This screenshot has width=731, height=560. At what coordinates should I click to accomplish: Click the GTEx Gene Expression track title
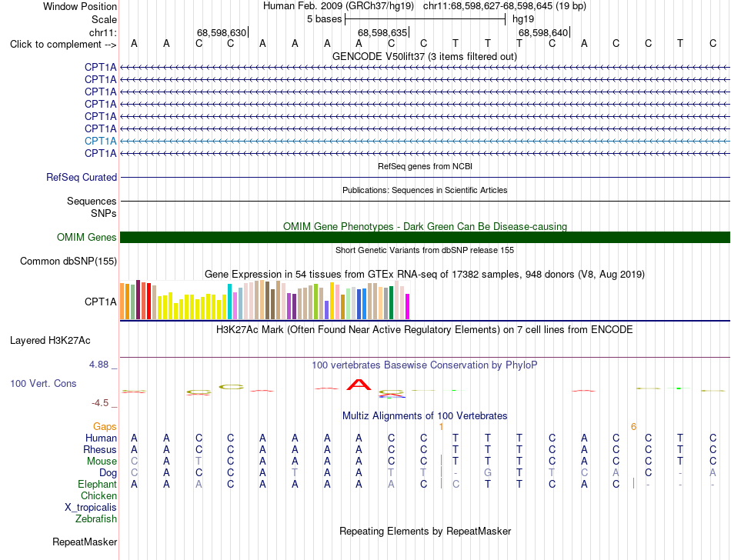tap(425, 275)
